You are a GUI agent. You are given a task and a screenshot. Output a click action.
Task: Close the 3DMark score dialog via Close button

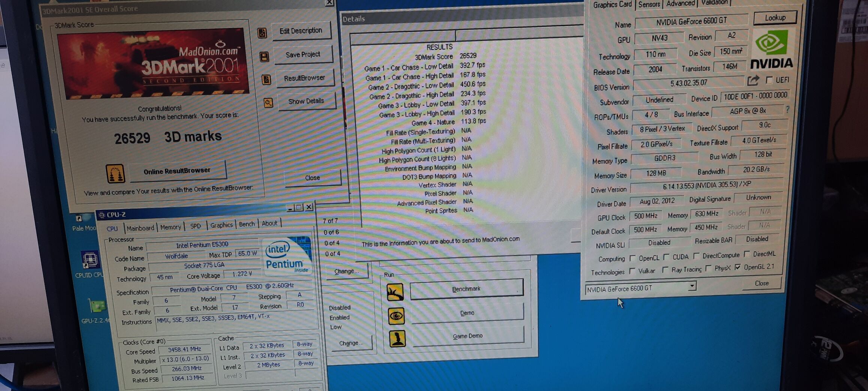click(x=312, y=178)
